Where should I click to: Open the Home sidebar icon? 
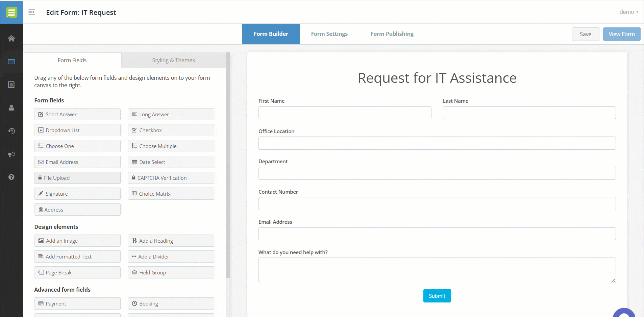click(11, 39)
